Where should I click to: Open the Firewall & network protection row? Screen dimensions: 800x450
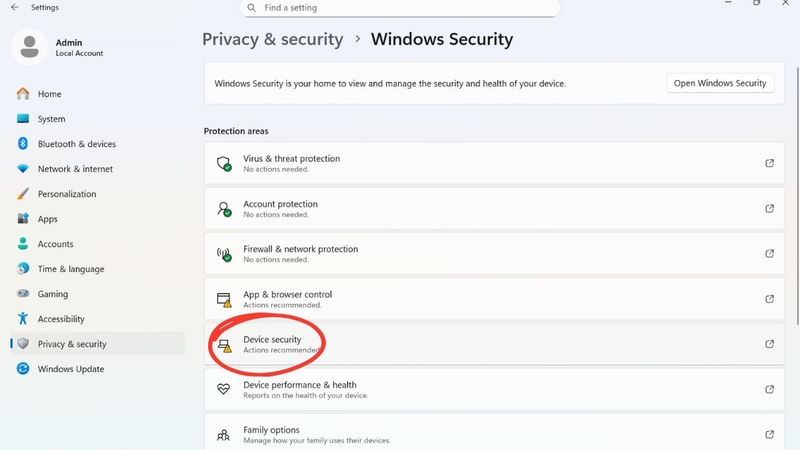point(494,254)
